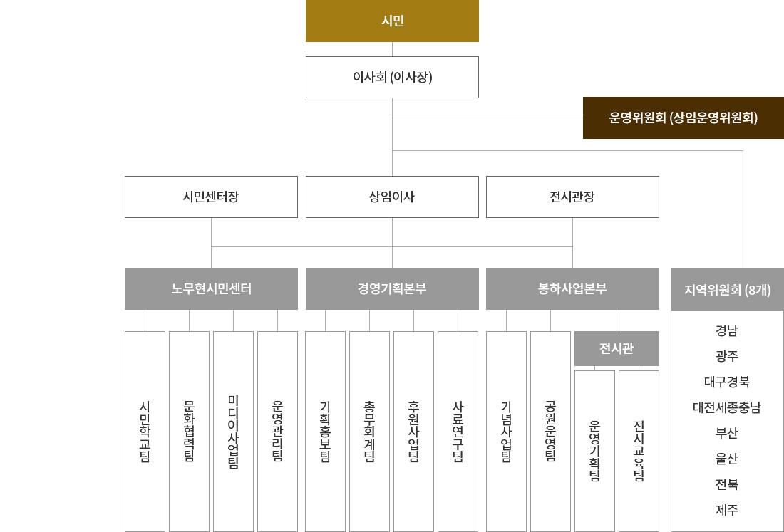784x532 pixels.
Task: Click 대전세종충남 in the regional list
Action: [x=726, y=407]
